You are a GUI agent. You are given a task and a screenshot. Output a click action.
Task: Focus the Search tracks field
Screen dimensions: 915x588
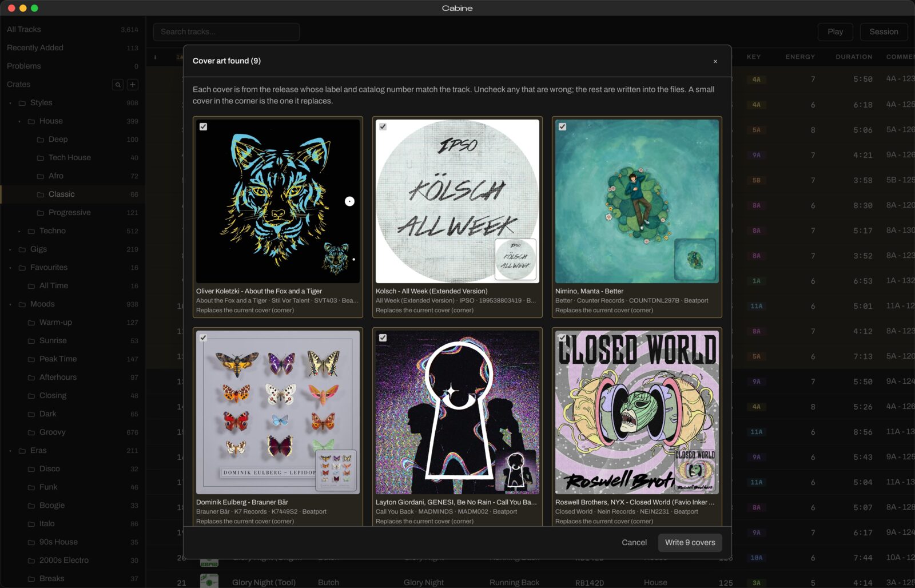click(x=226, y=31)
